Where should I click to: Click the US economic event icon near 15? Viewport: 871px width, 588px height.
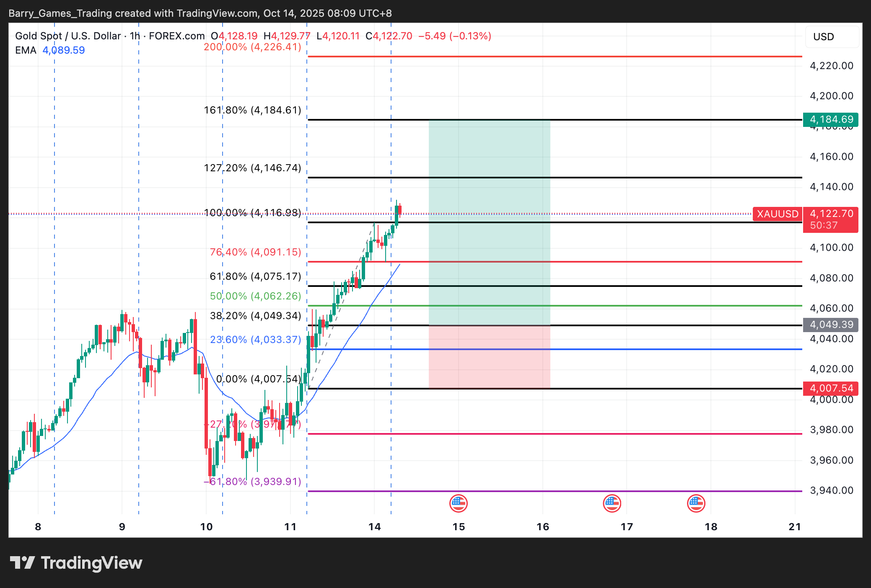tap(458, 503)
